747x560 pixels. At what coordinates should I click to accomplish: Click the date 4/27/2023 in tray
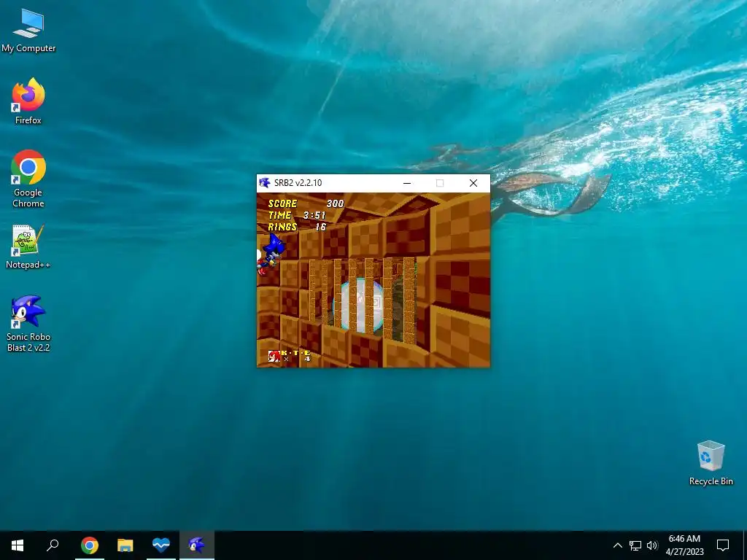684,552
